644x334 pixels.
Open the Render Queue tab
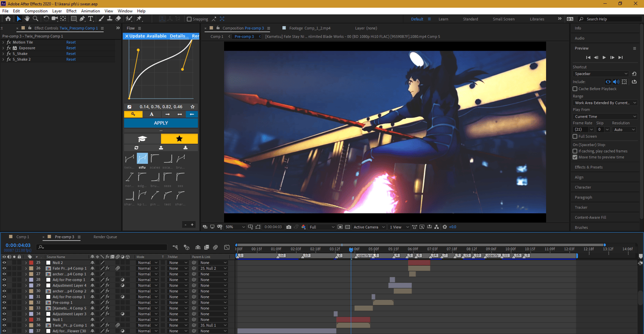105,237
